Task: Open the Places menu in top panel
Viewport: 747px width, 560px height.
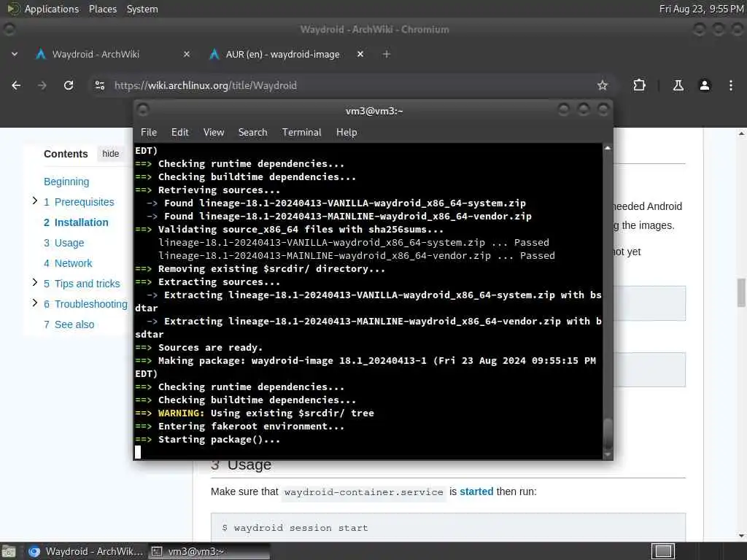Action: click(103, 9)
